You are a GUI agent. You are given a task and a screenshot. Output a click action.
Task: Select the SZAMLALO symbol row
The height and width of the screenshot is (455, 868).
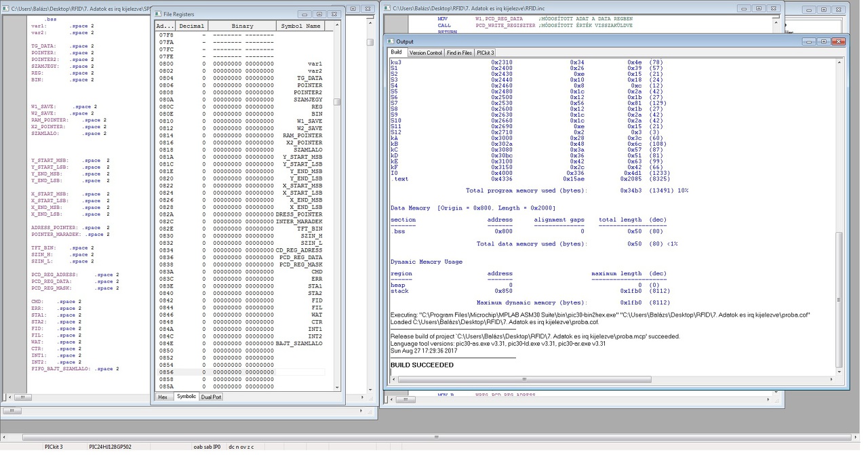pos(240,150)
